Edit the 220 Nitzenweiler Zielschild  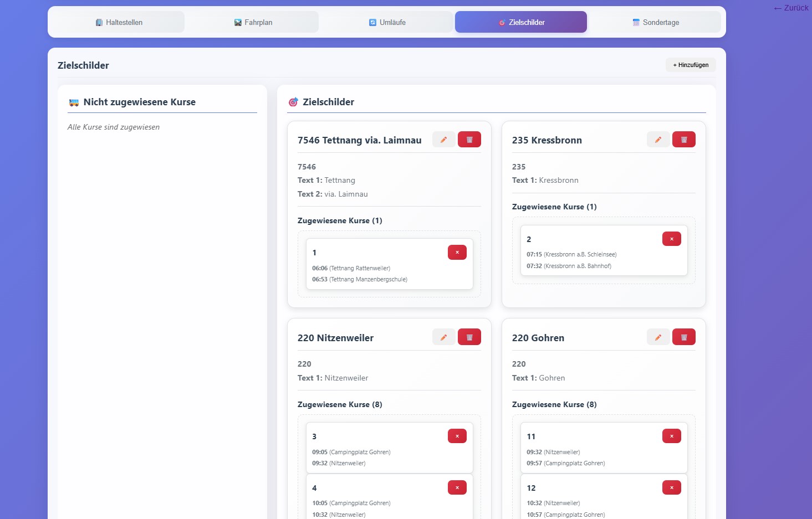coord(443,336)
